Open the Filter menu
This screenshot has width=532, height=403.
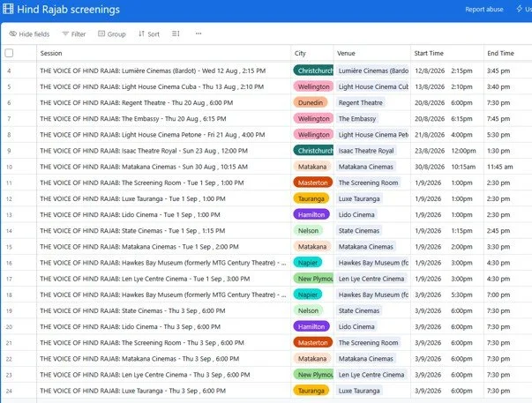(74, 34)
